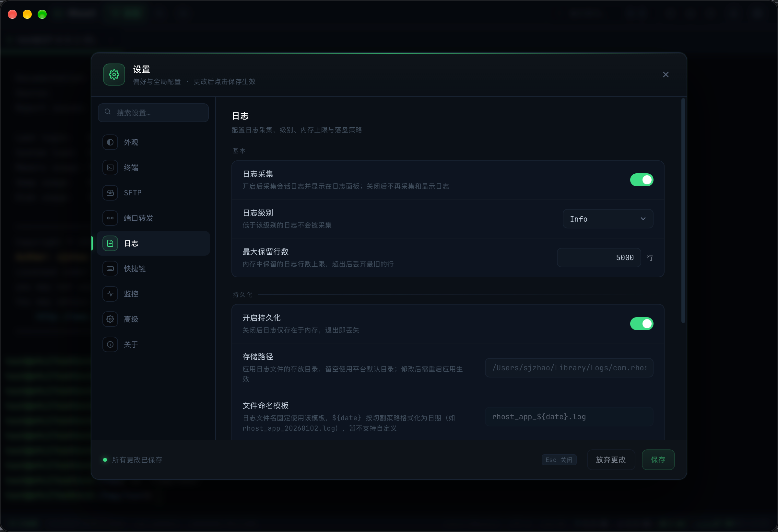Click the Terminal (终端) prompt icon

pos(110,168)
